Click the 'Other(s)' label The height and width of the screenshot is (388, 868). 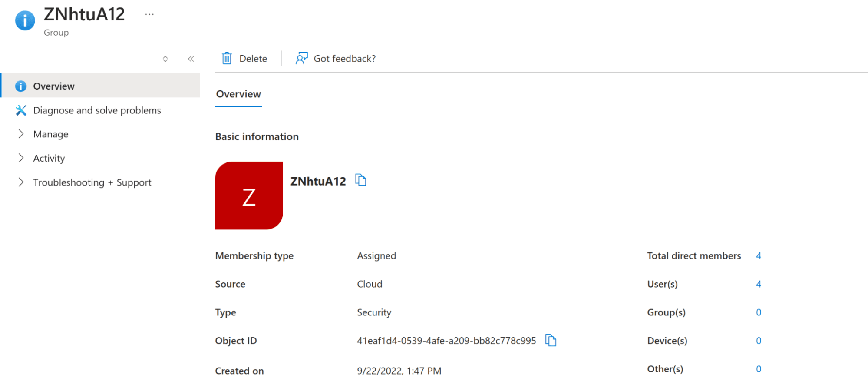[665, 369]
